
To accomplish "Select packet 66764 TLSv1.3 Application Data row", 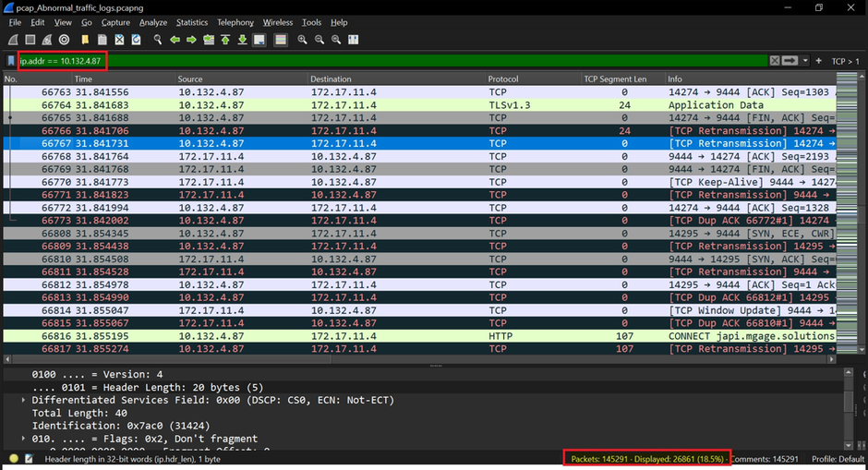I will tap(419, 104).
